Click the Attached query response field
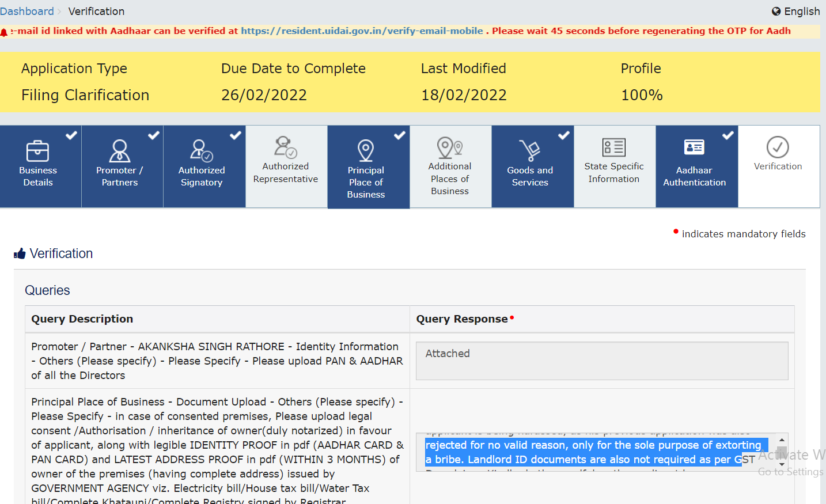The height and width of the screenshot is (504, 826). [602, 361]
